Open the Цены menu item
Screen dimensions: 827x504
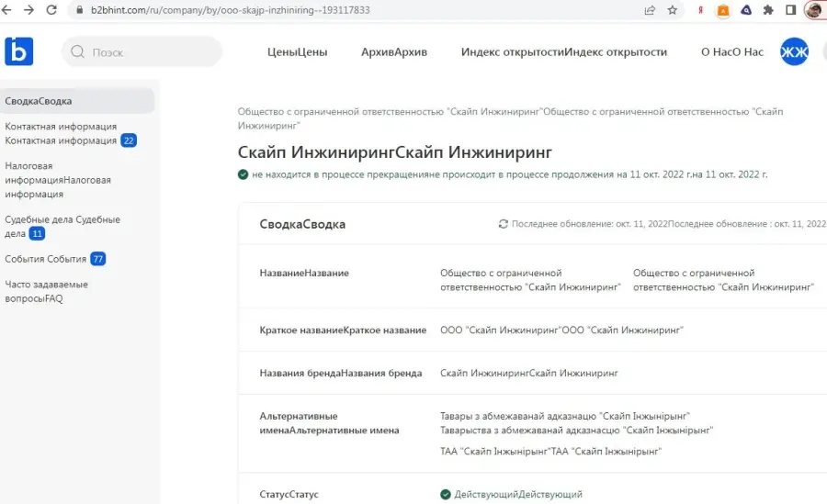coord(298,52)
